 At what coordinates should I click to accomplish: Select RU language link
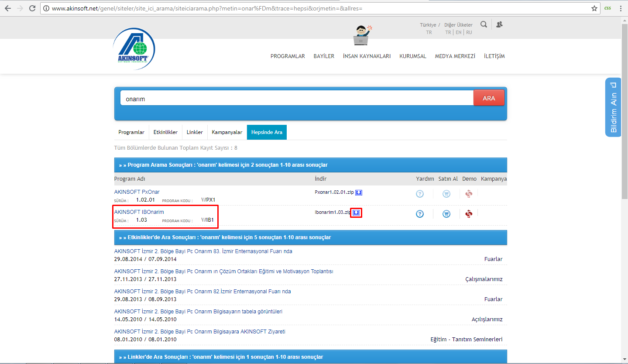pyautogui.click(x=469, y=32)
